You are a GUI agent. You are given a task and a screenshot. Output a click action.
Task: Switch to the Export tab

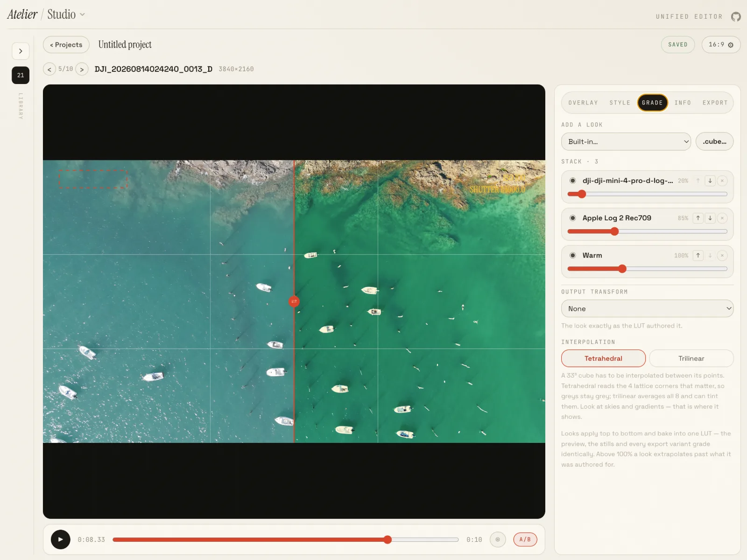coord(715,103)
